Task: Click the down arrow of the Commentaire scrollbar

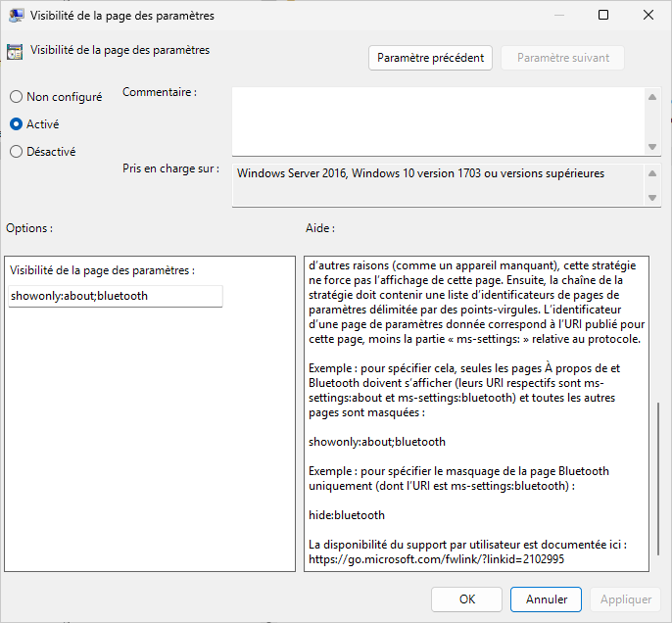Action: (x=652, y=146)
